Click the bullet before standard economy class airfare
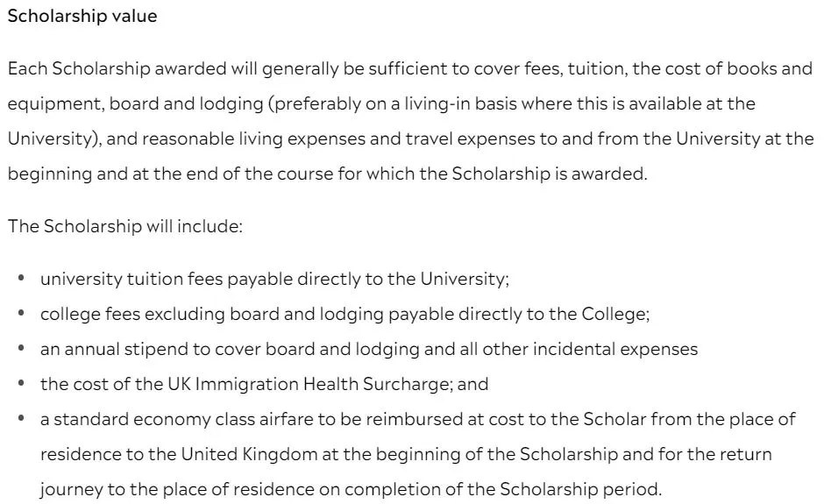Screen dimensions: 824x504 (21, 418)
